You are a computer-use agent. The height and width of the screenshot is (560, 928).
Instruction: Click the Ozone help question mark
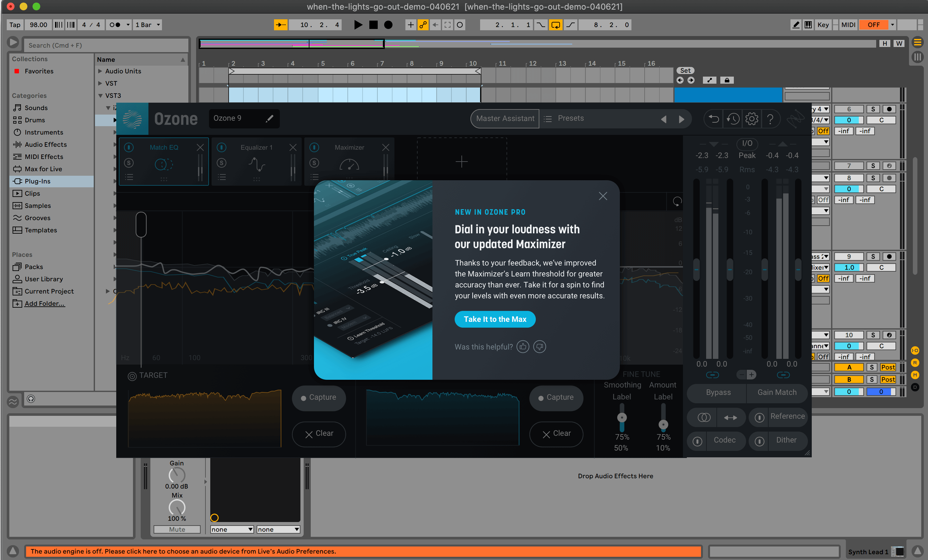click(770, 119)
